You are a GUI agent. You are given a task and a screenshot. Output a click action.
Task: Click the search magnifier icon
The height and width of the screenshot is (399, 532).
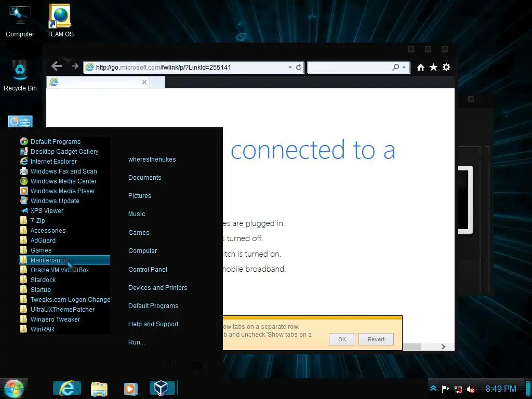[x=395, y=67]
